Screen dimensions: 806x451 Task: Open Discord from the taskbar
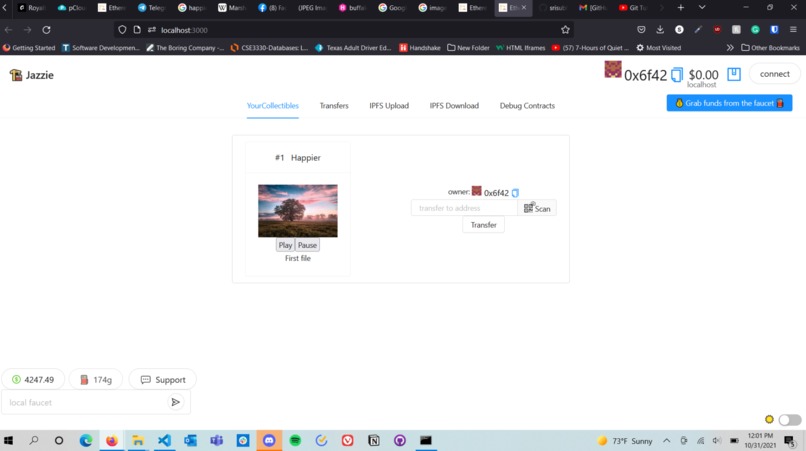tap(269, 440)
